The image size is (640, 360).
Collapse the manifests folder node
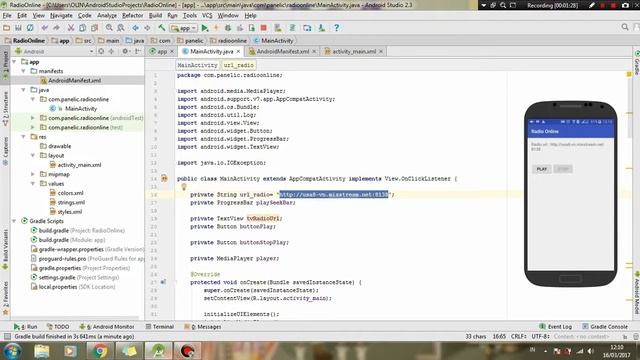pyautogui.click(x=24, y=71)
